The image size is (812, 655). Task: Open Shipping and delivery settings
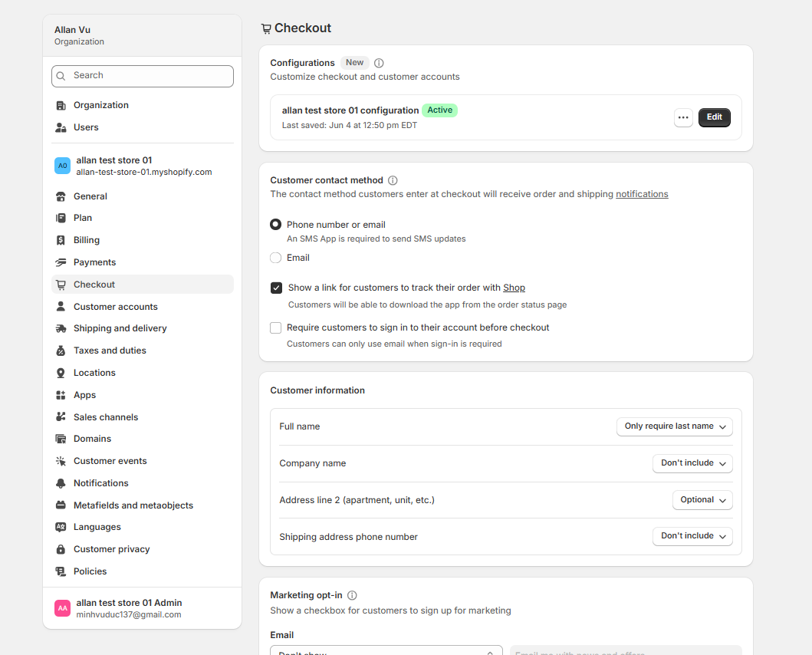pos(143,328)
